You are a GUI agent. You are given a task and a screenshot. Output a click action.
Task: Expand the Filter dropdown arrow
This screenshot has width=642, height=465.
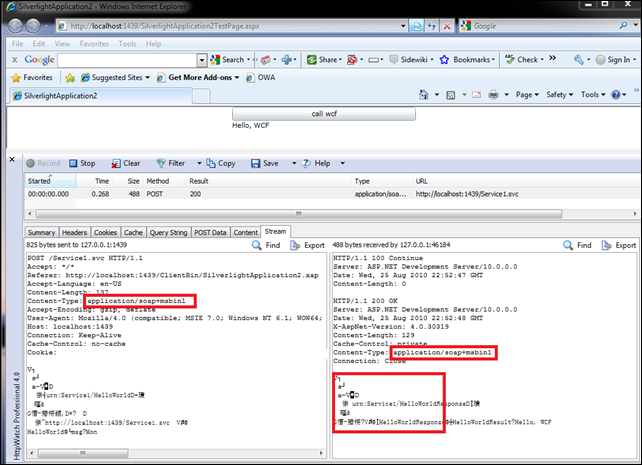(199, 163)
